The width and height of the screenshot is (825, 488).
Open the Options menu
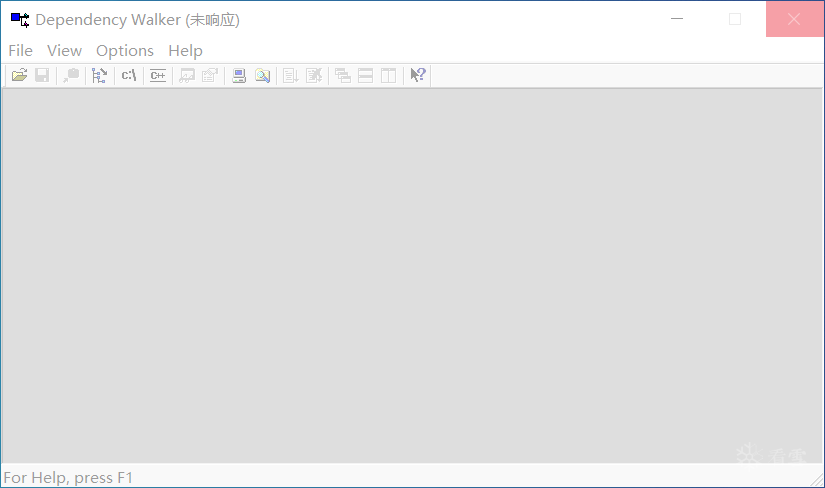(125, 51)
